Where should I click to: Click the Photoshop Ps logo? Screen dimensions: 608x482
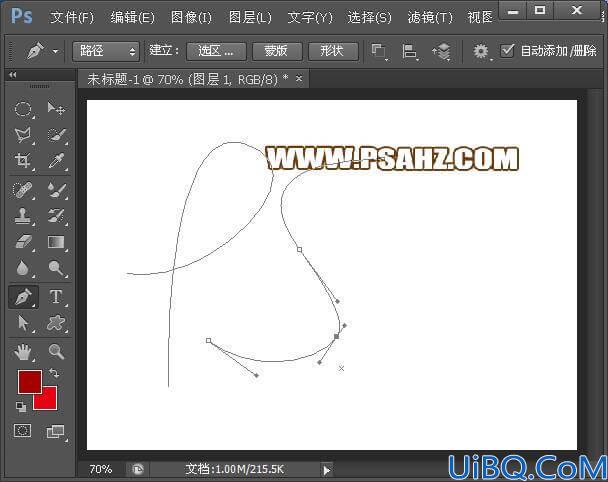click(21, 16)
